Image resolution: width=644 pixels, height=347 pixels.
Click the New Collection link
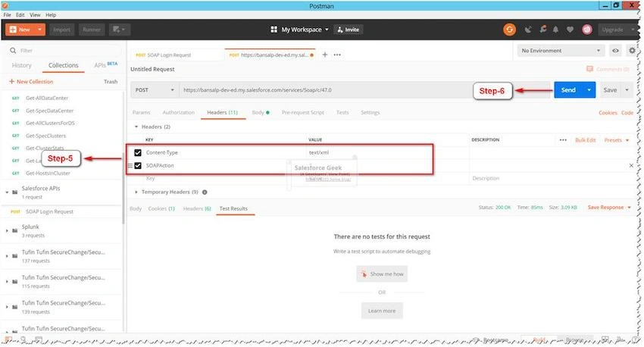click(x=31, y=82)
